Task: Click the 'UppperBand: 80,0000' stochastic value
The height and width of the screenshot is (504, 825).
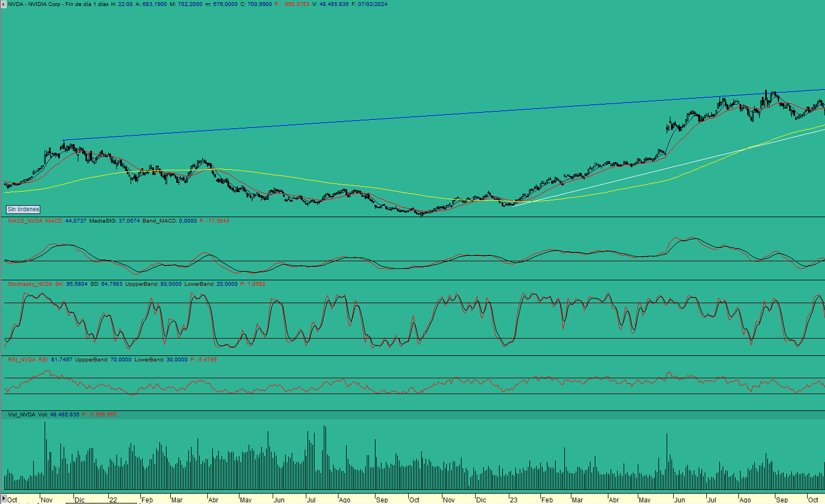Action: (x=153, y=284)
